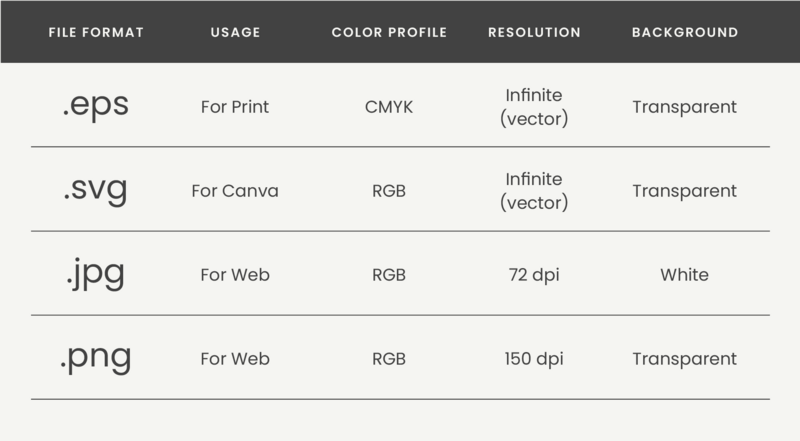Click the 150 dpi resolution cell
Image resolution: width=800 pixels, height=441 pixels.
pos(534,359)
